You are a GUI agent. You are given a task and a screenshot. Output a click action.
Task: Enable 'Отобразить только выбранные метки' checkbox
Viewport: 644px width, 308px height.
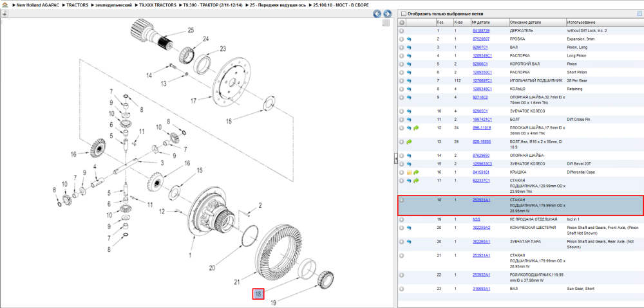(403, 14)
